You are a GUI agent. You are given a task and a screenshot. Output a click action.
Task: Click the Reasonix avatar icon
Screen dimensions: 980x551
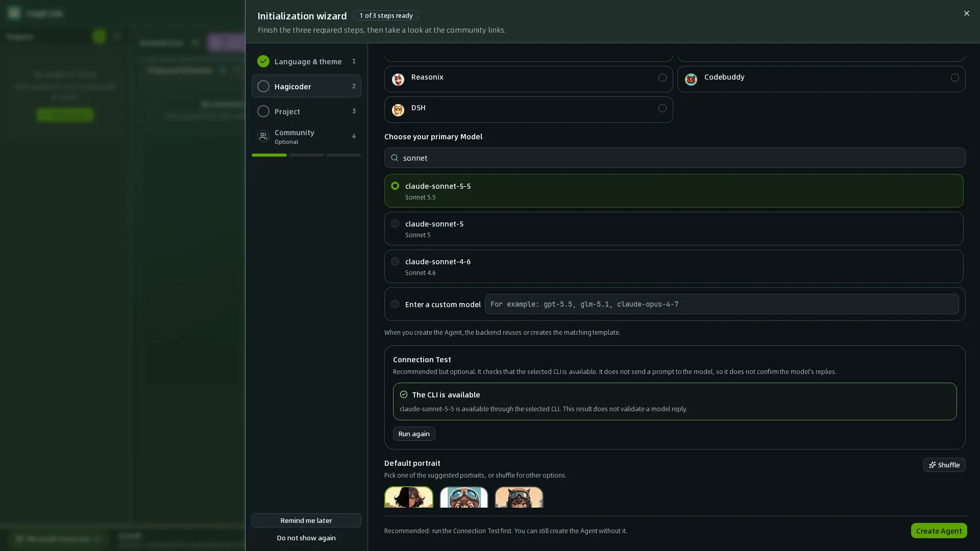(398, 79)
